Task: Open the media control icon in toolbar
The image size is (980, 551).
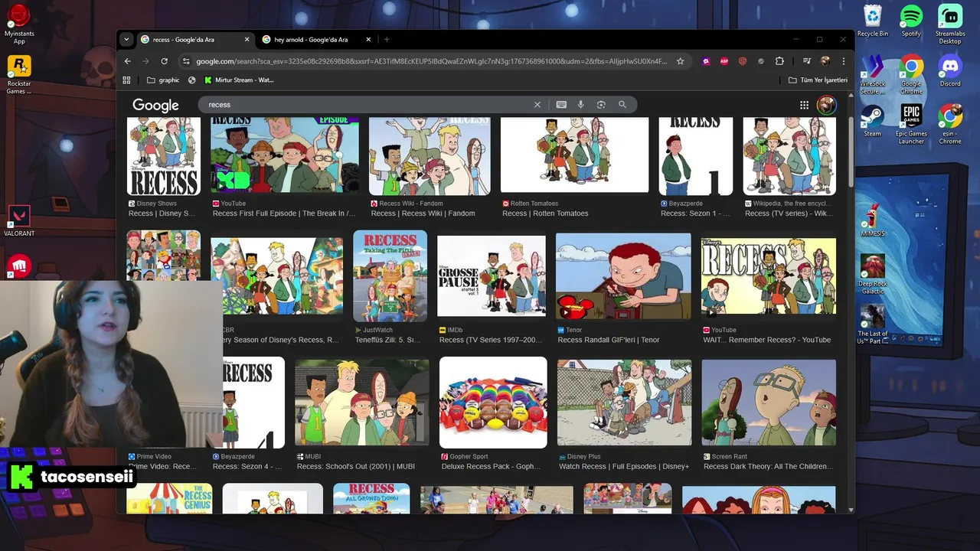Action: 806,61
